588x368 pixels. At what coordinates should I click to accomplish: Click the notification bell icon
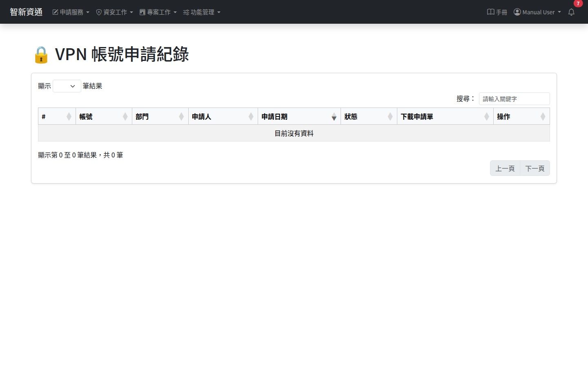pos(571,12)
